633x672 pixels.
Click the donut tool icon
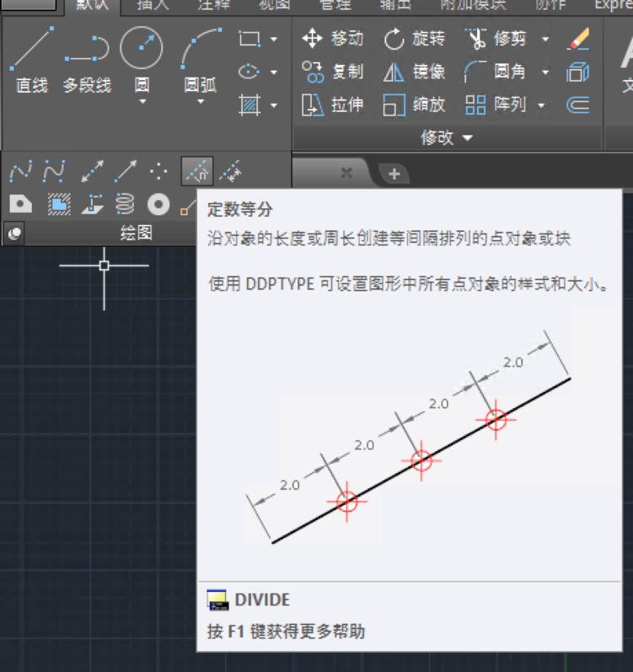click(158, 203)
